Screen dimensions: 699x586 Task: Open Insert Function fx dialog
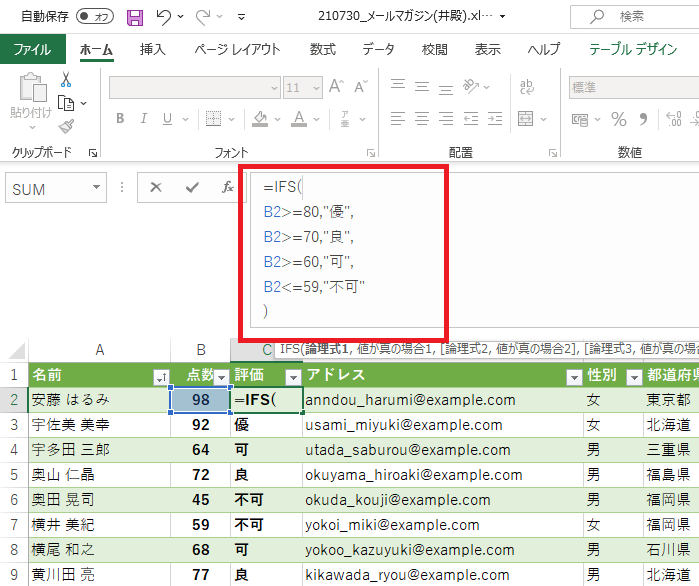(x=228, y=187)
